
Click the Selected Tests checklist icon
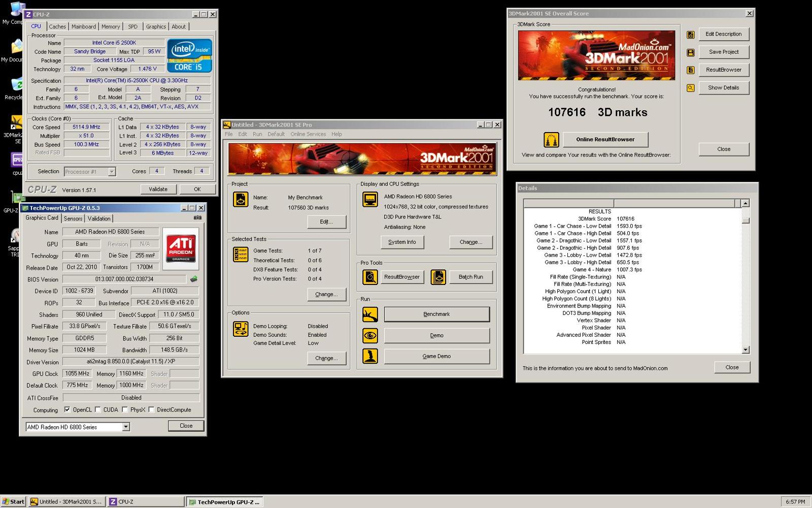[241, 255]
